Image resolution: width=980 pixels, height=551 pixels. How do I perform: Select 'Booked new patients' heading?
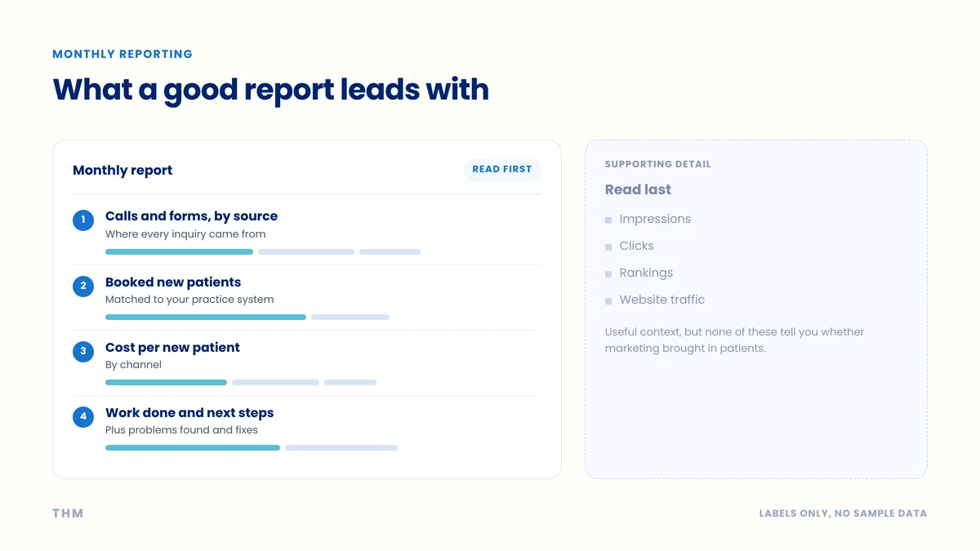(x=173, y=282)
